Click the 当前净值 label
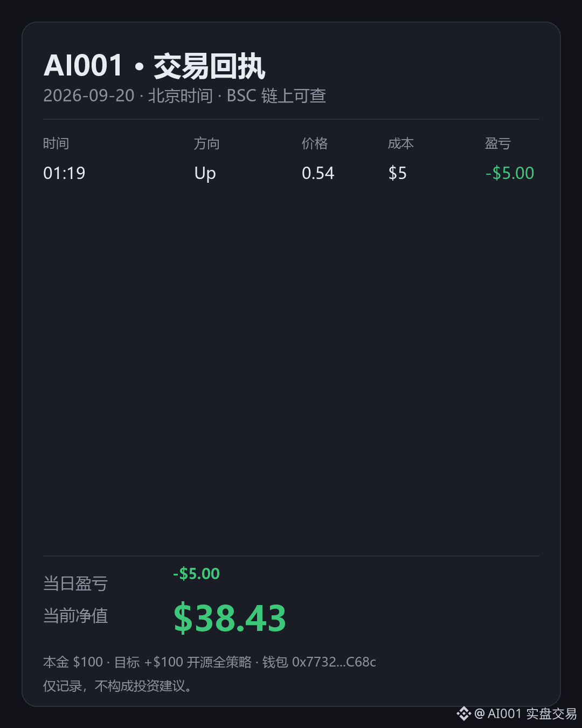Viewport: 582px width, 728px height. [x=75, y=616]
